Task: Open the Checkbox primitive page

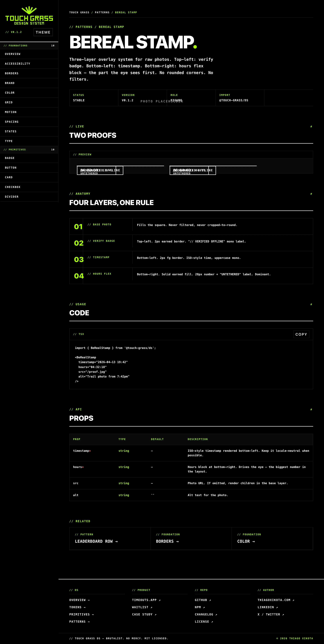Action: (13, 187)
